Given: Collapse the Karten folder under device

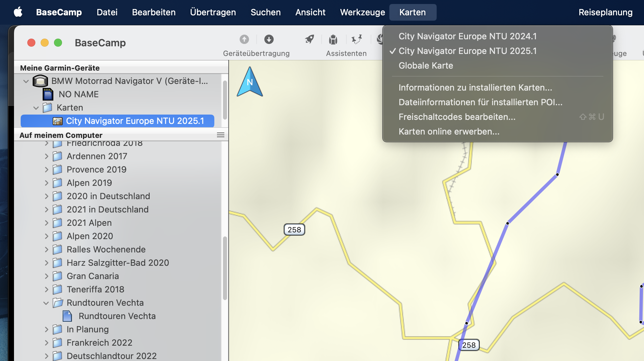Looking at the screenshot, I should (36, 108).
